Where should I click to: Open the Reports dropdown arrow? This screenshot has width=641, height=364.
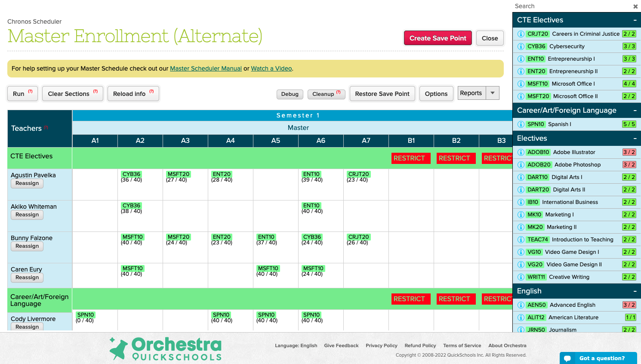point(493,93)
